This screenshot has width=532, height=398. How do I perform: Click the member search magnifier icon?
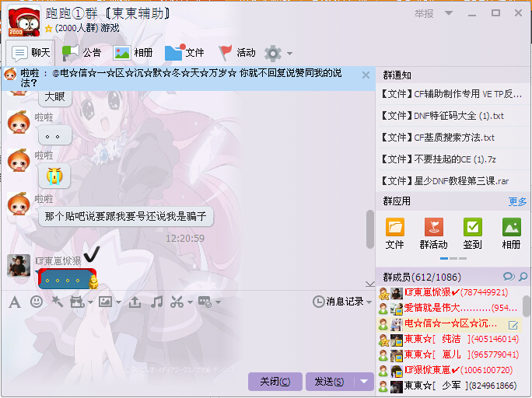523,277
